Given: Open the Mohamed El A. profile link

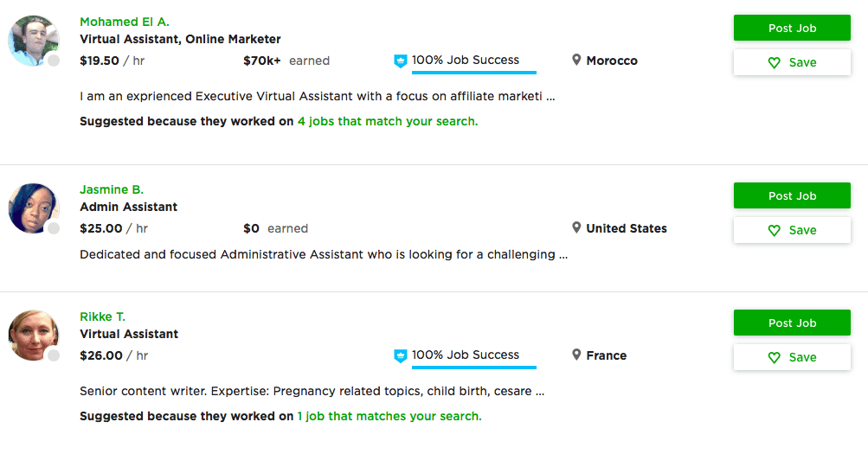Looking at the screenshot, I should pos(125,22).
